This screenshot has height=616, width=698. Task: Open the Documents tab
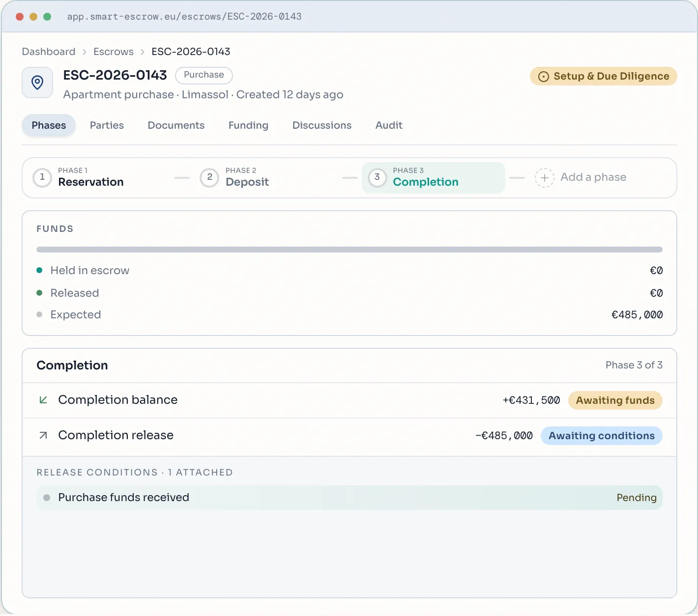pos(176,125)
